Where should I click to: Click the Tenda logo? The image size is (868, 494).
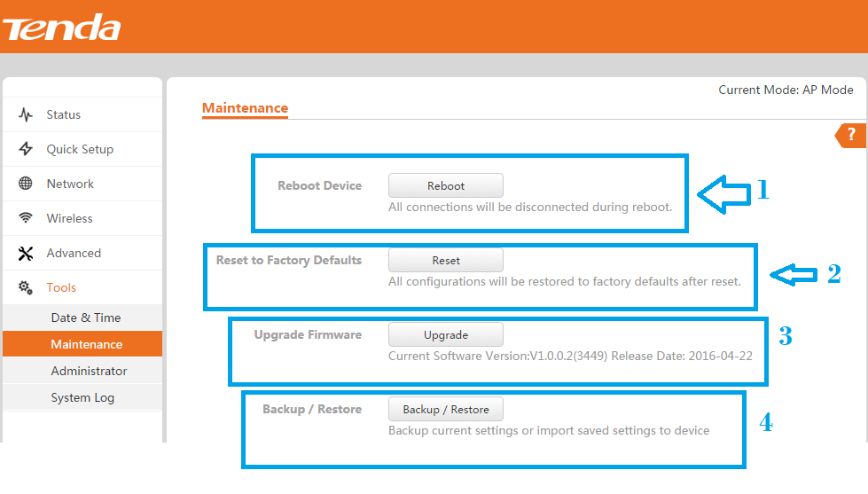[61, 28]
